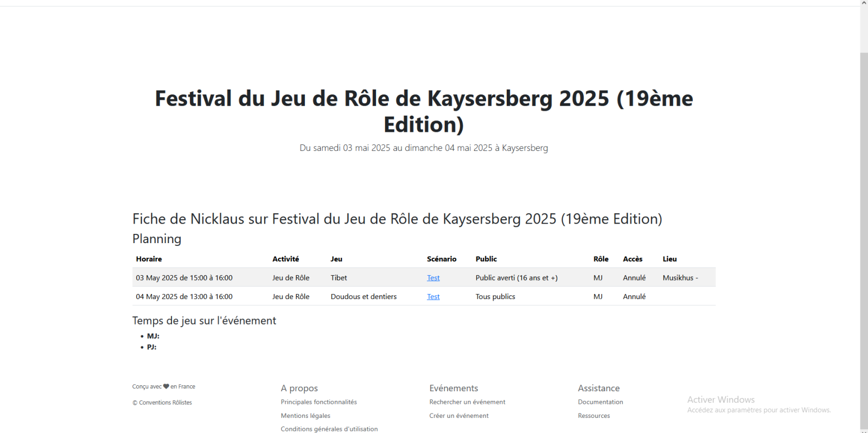The width and height of the screenshot is (868, 433).
Task: Click the scroll up arrow at top right
Action: click(864, 3)
